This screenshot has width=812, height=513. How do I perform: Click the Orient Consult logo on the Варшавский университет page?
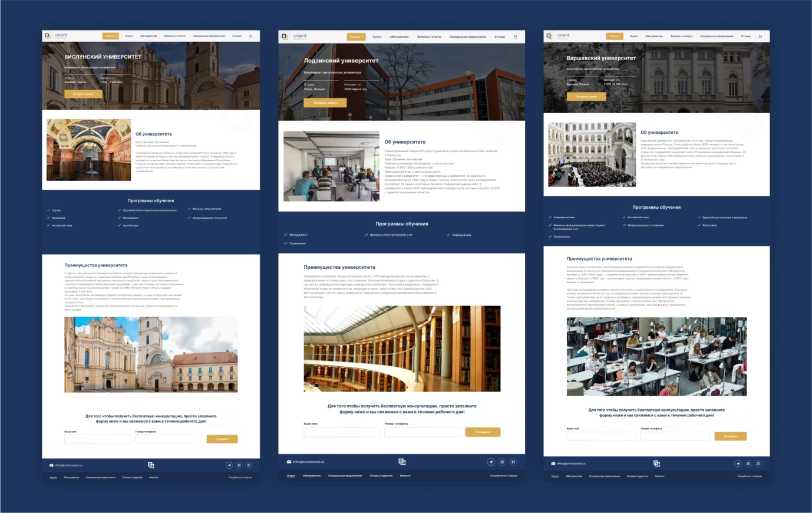click(558, 36)
